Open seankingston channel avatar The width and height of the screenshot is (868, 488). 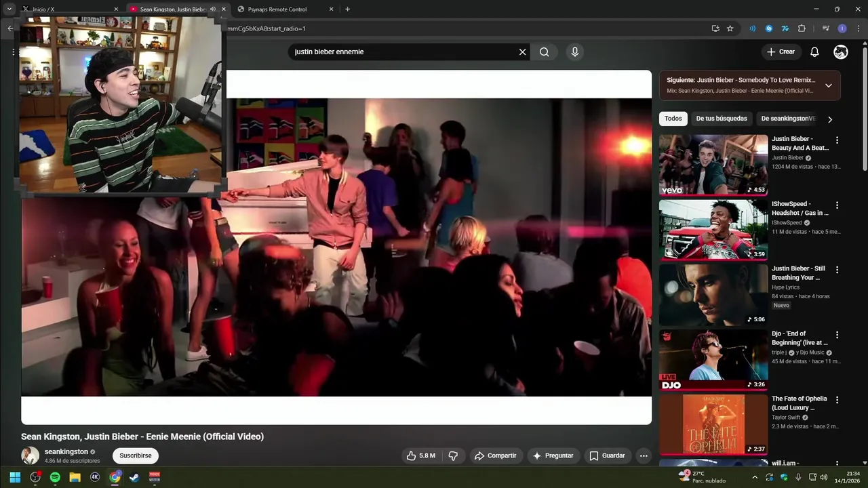click(30, 455)
